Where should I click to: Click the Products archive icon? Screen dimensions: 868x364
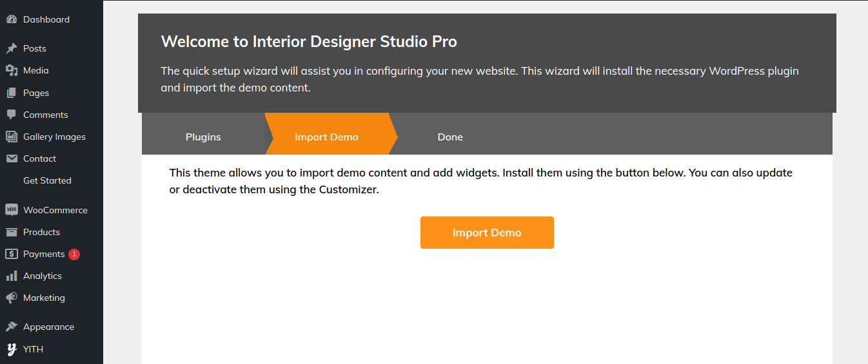pyautogui.click(x=12, y=232)
